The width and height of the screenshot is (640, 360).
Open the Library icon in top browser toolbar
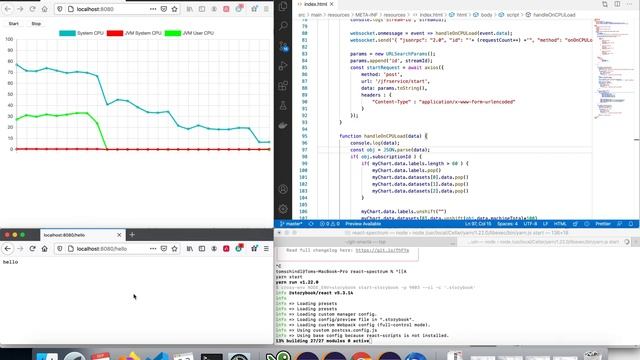[190, 9]
